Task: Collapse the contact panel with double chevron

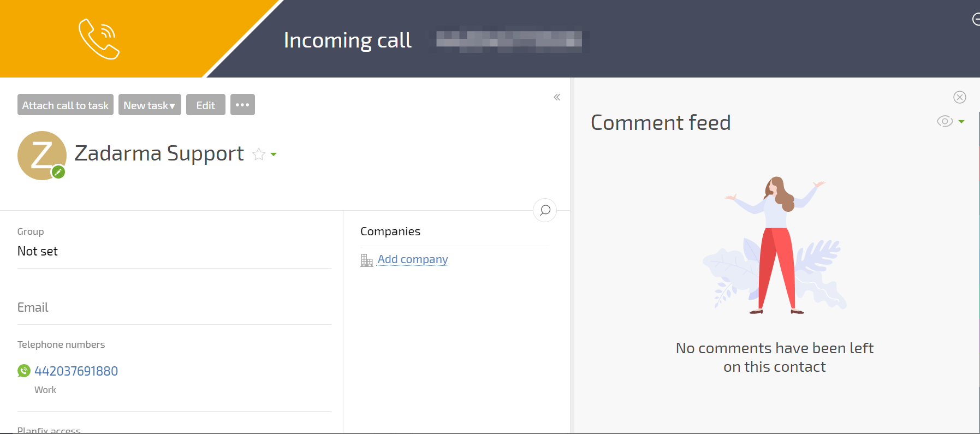Action: [557, 97]
